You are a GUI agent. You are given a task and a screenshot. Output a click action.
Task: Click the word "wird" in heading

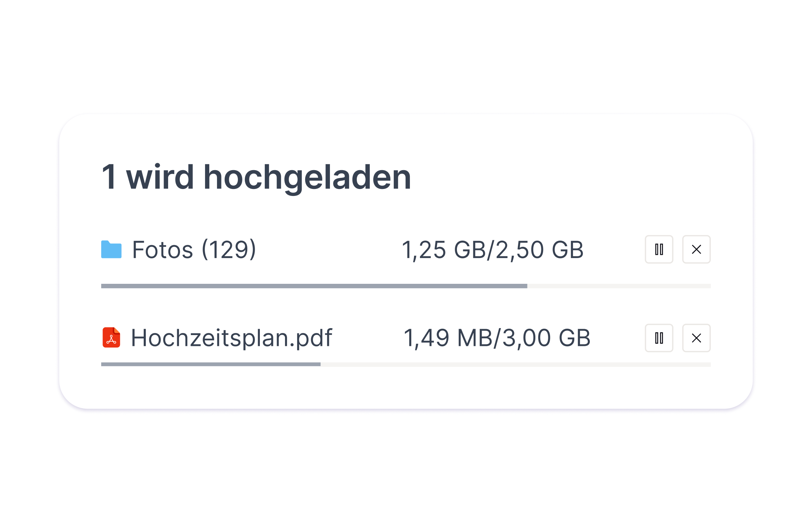(160, 177)
